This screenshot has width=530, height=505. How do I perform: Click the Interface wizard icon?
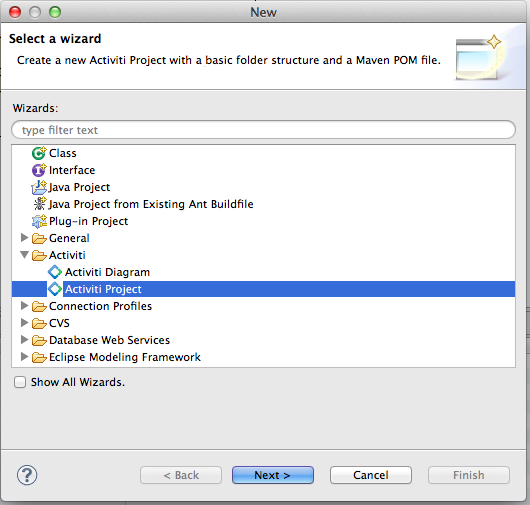click(x=39, y=170)
